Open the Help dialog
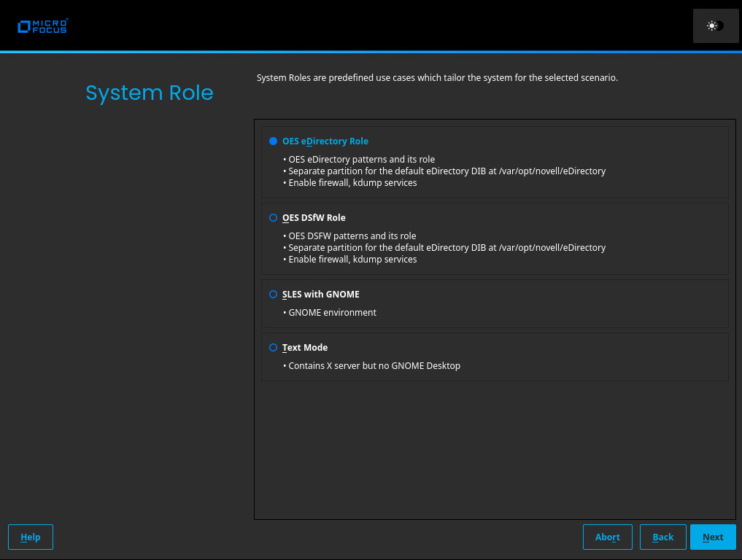 (31, 537)
